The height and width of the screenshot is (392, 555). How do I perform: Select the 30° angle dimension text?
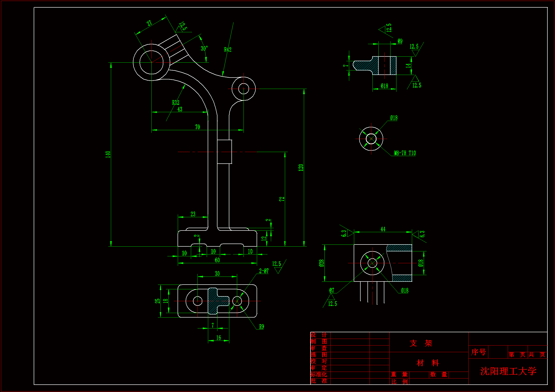point(204,48)
